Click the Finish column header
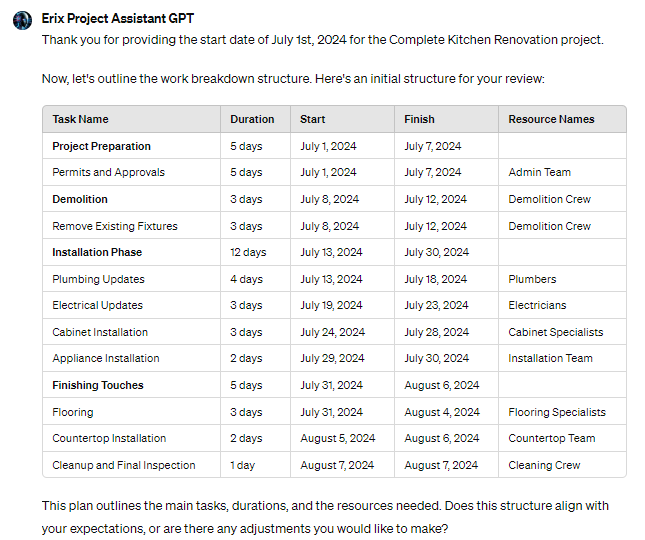645x540 pixels. (x=420, y=119)
